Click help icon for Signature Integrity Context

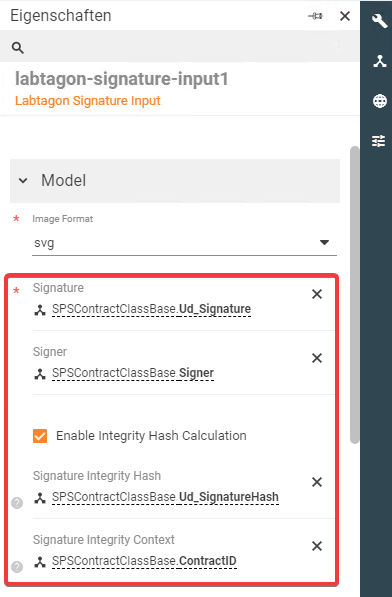[17, 567]
